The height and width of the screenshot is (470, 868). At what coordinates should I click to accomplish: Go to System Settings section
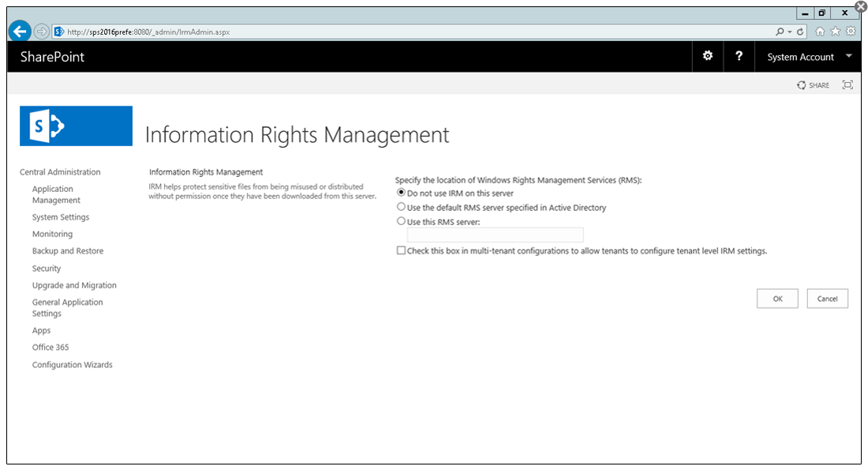60,217
